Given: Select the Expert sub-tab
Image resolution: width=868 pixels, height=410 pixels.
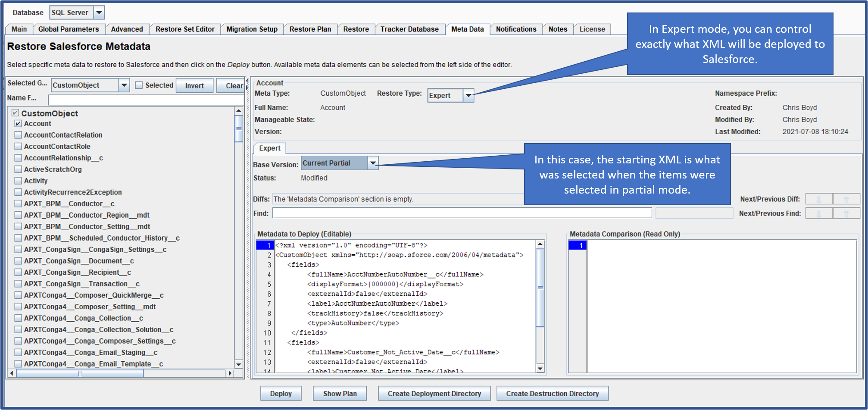Looking at the screenshot, I should pyautogui.click(x=270, y=148).
